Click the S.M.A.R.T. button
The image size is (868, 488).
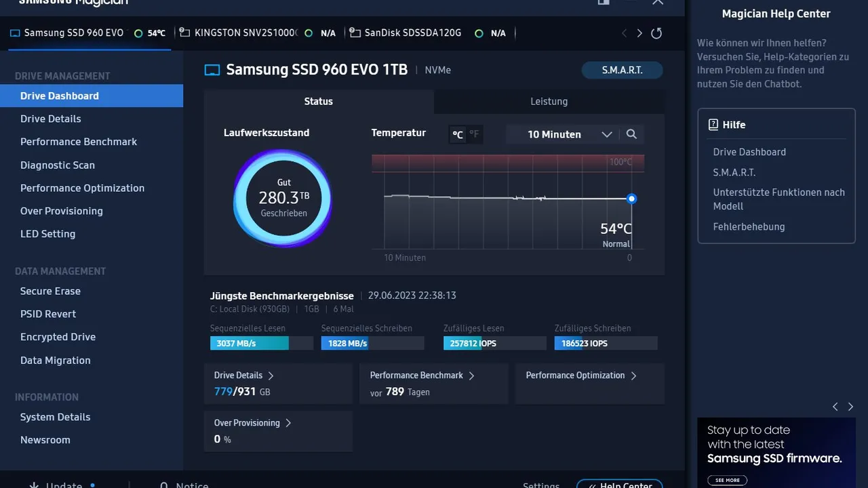pos(623,70)
